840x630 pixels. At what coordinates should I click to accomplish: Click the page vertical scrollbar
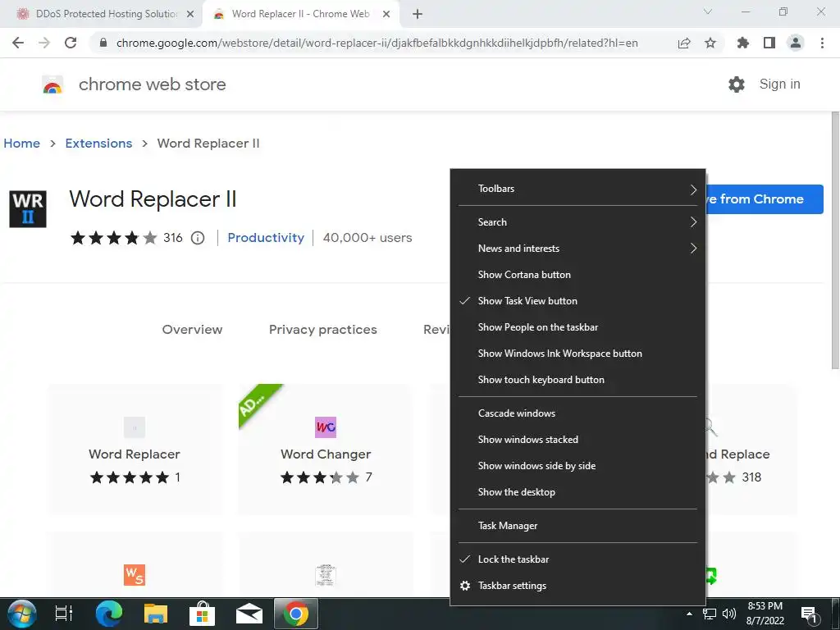pyautogui.click(x=834, y=240)
